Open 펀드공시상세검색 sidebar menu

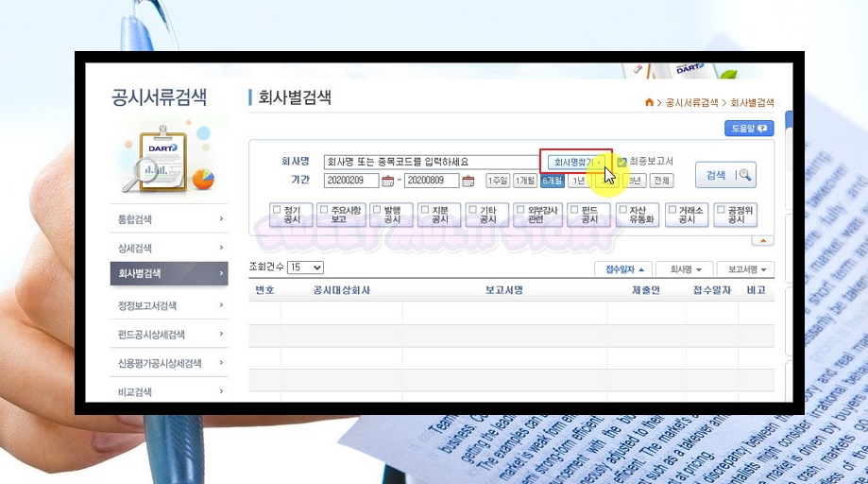pos(169,335)
